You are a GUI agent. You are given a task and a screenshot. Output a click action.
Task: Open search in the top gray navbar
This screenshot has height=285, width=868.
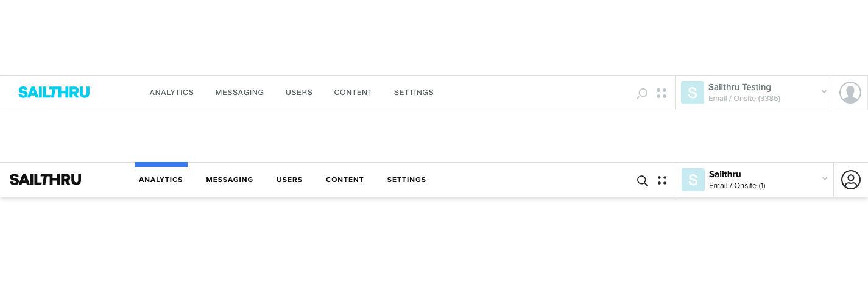642,93
